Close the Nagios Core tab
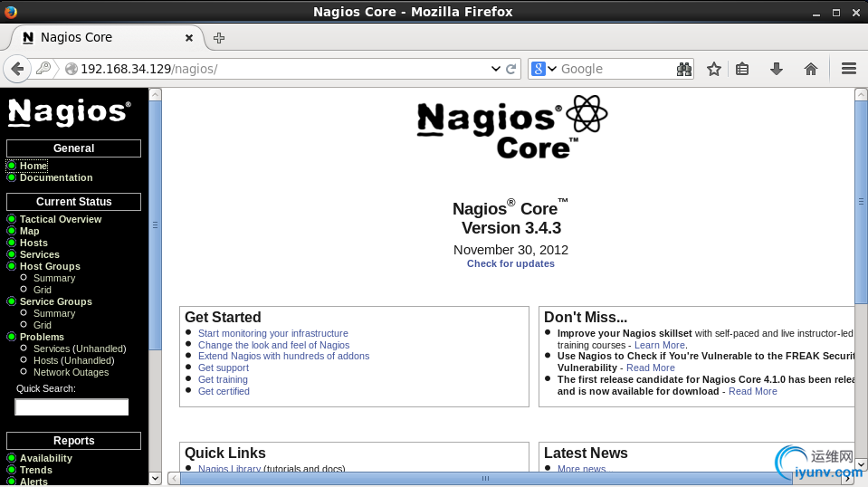868x487 pixels. point(189,38)
